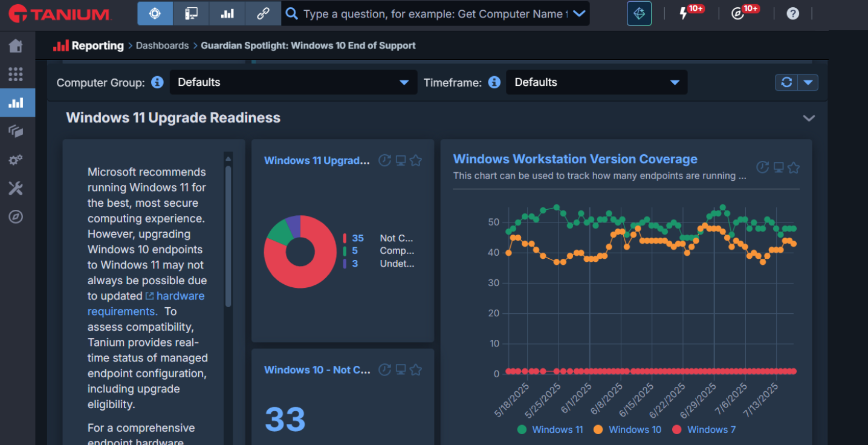Open the Windows 11 Upgrad... card title
868x445 pixels.
point(317,160)
